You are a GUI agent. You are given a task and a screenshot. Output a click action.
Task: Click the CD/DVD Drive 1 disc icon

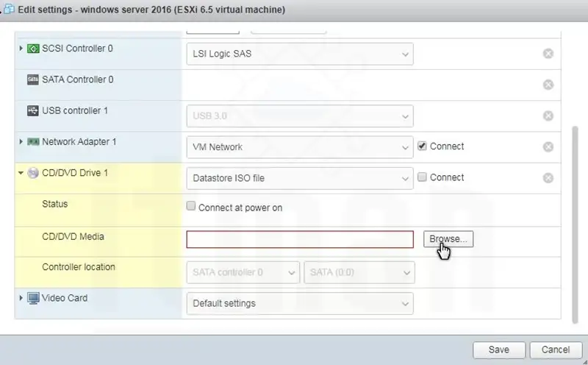(33, 173)
